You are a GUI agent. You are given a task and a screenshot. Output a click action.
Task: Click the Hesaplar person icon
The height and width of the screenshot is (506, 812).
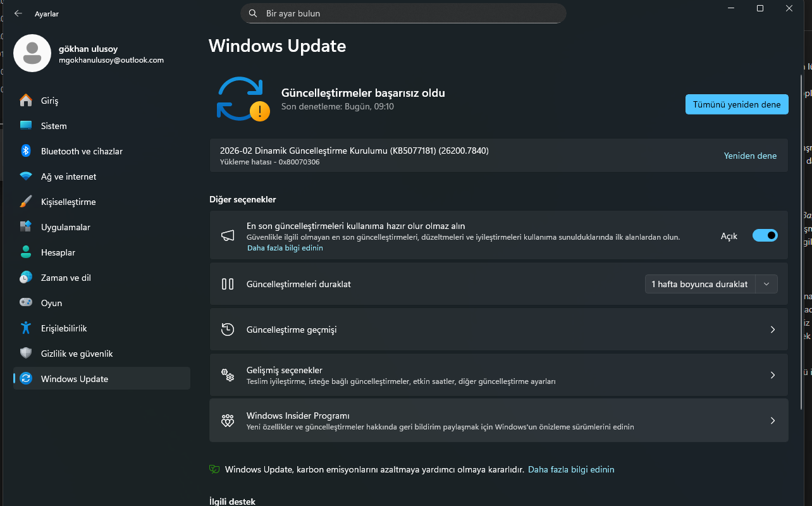pyautogui.click(x=26, y=252)
